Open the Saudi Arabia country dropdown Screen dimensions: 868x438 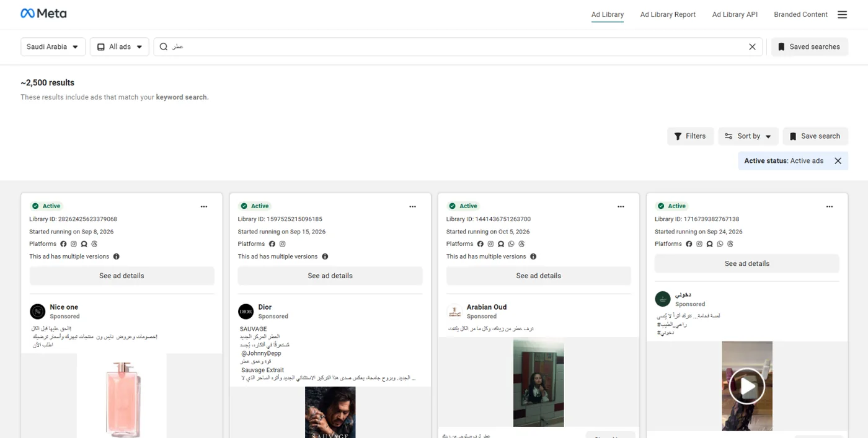[53, 46]
